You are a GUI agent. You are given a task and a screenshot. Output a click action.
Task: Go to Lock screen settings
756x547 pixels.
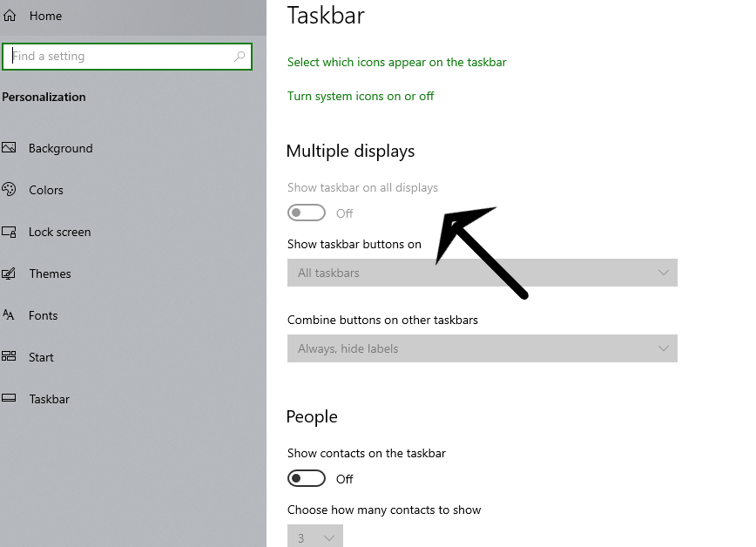click(59, 232)
